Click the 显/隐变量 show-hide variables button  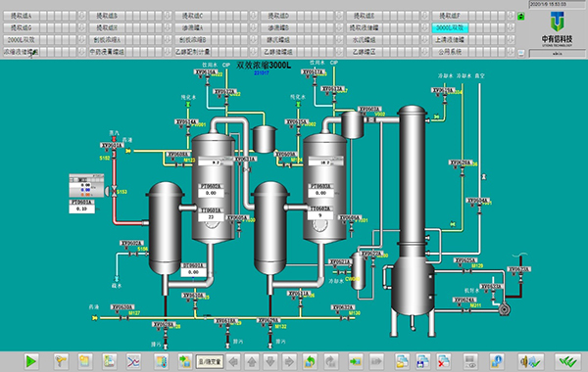tap(210, 361)
